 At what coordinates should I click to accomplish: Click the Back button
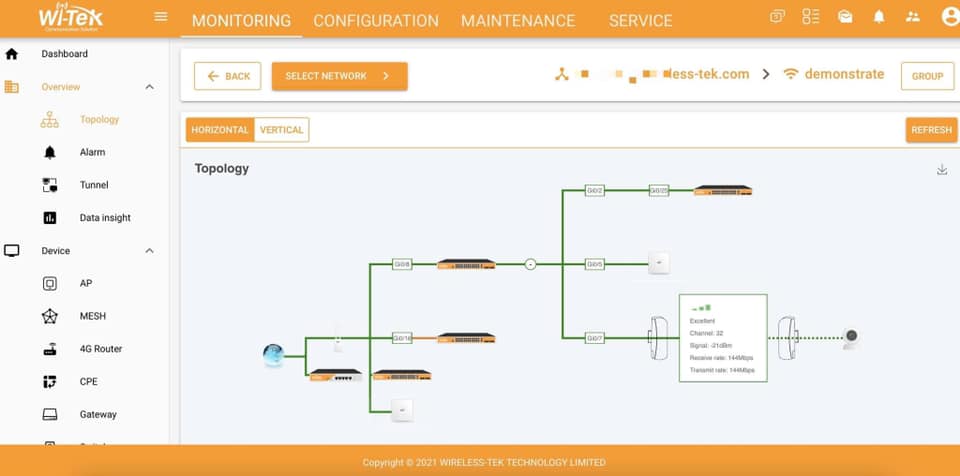tap(228, 76)
